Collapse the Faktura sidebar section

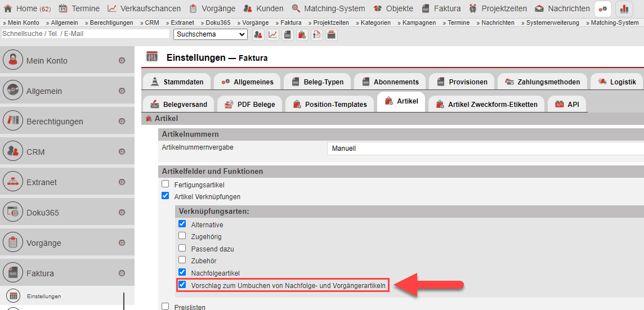122,273
